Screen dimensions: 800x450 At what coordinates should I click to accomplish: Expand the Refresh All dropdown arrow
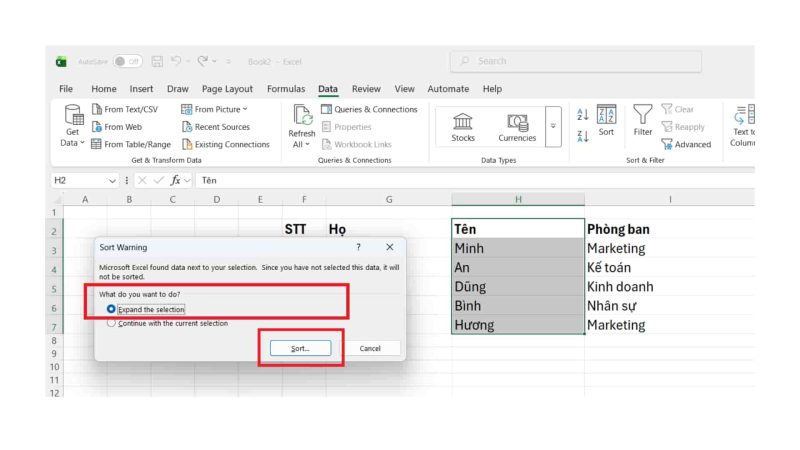tap(307, 144)
